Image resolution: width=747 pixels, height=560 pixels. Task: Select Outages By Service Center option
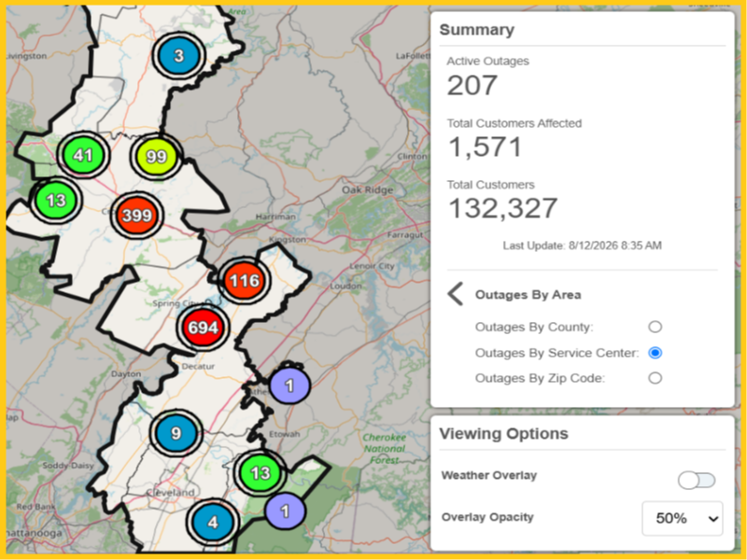pos(655,353)
